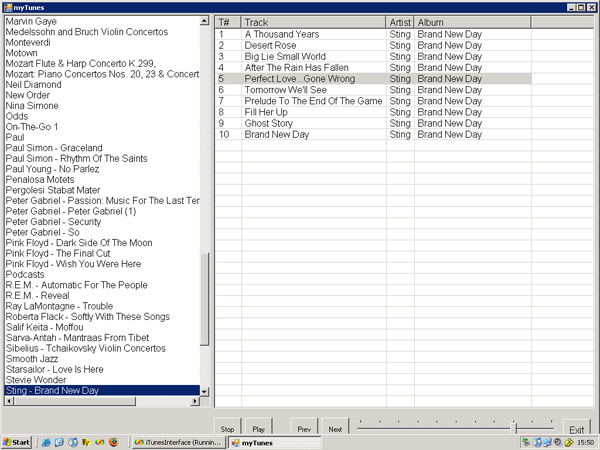This screenshot has height=450, width=600.
Task: Start playback with the Play button
Action: pos(258,426)
